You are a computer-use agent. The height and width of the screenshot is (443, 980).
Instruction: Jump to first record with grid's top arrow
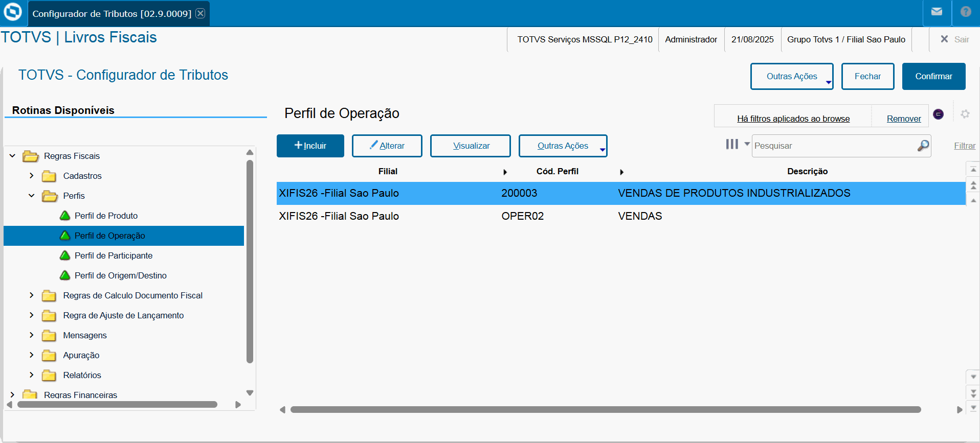[x=973, y=169]
